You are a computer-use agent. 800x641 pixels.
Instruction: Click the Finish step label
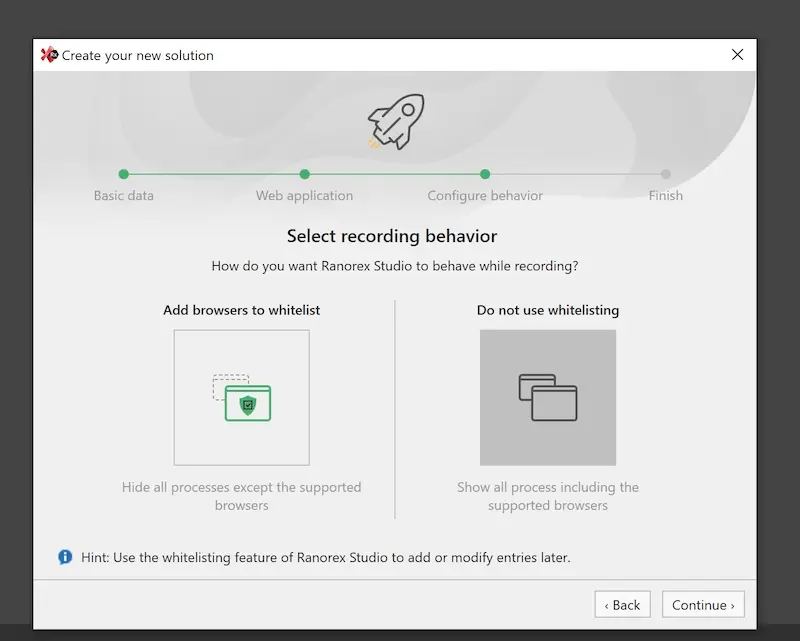pyautogui.click(x=666, y=195)
